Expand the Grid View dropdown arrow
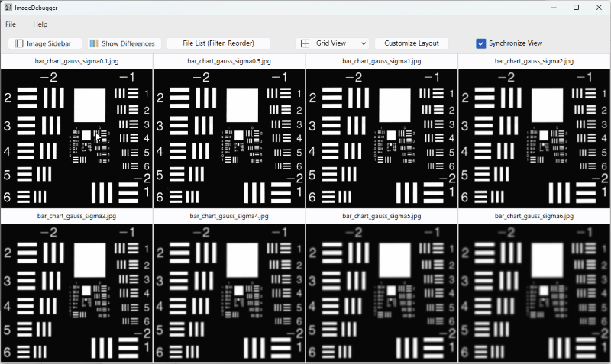This screenshot has width=611, height=364. [x=362, y=43]
